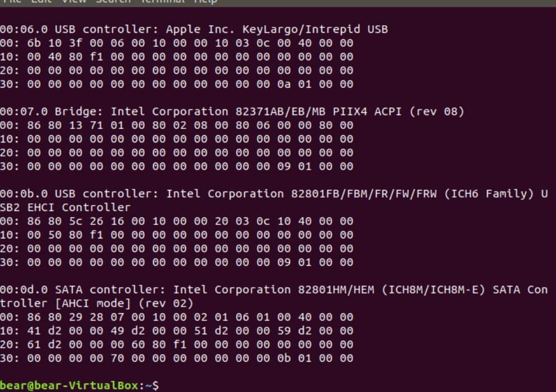Image resolution: width=556 pixels, height=392 pixels.
Task: Click the 00:0d.0 SATA controller header line
Action: (x=274, y=290)
